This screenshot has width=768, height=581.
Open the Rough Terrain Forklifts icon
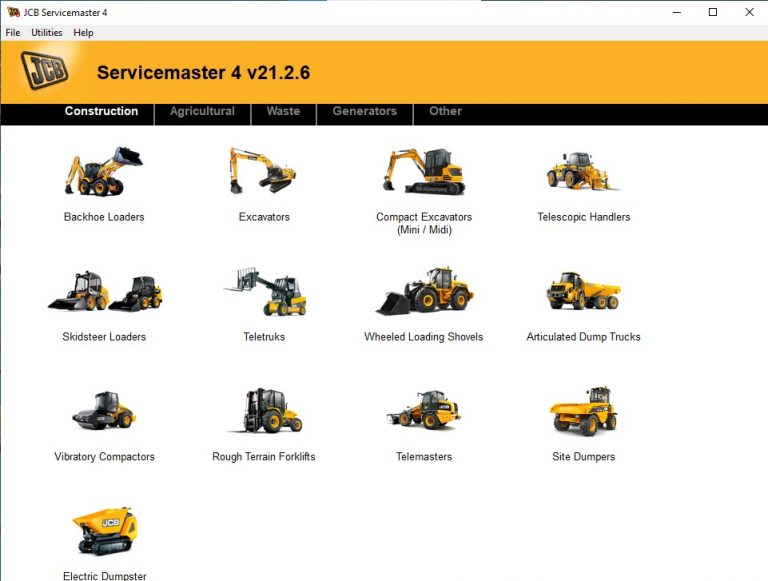tap(264, 411)
